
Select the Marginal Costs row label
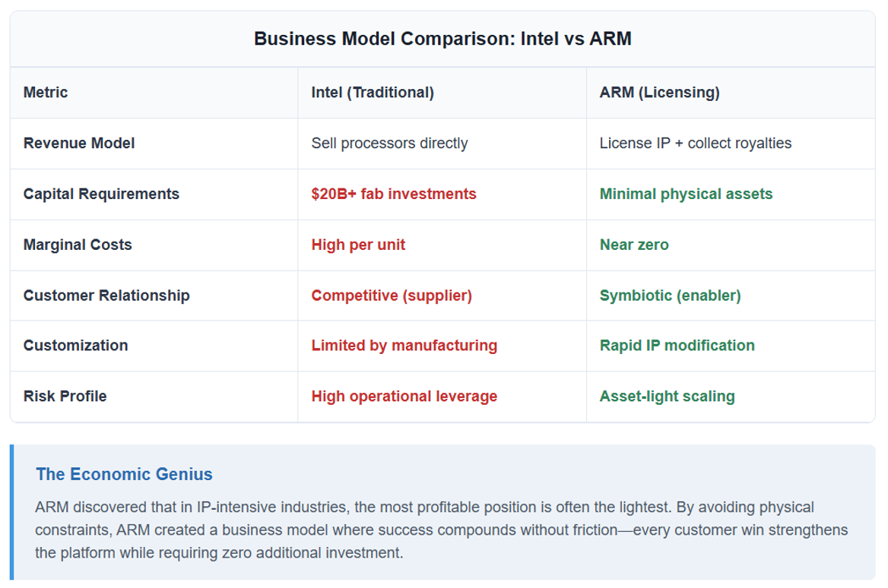[78, 245]
